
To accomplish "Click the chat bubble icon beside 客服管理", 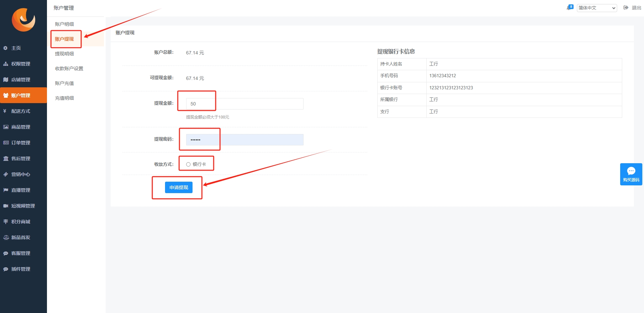I will pos(6,253).
